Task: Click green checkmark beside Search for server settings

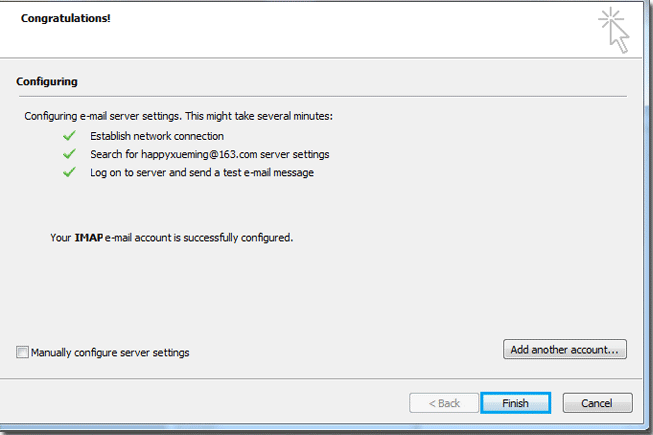Action: [x=69, y=154]
